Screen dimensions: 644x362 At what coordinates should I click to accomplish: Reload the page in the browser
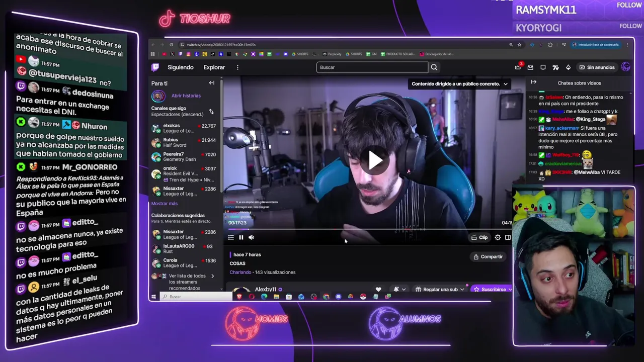[x=171, y=45]
